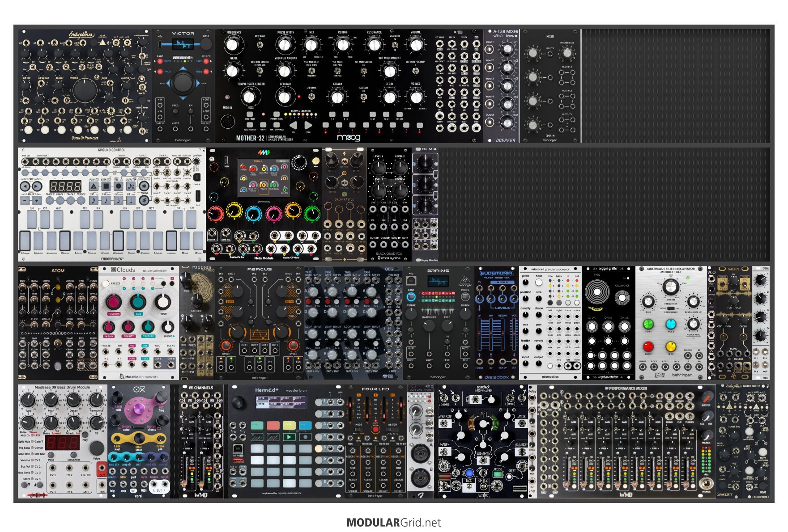Toggle the VCF MODE switch on Mother-32
This screenshot has height=532, width=788.
[x=337, y=70]
